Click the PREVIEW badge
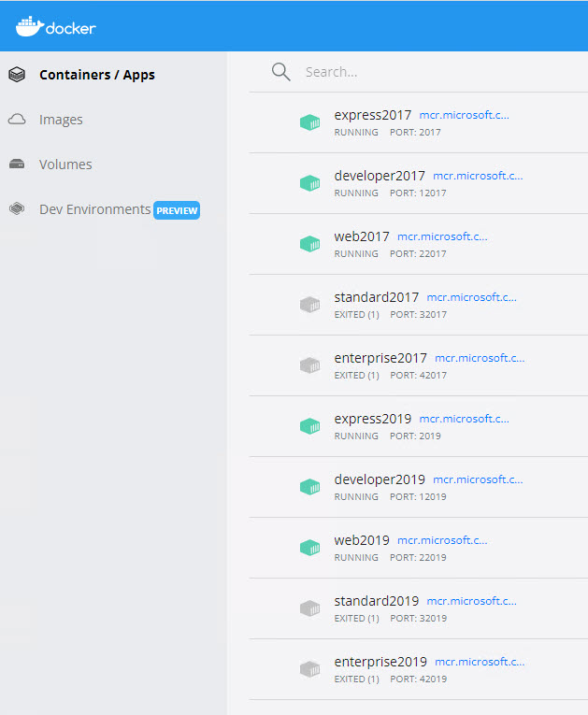 click(177, 210)
